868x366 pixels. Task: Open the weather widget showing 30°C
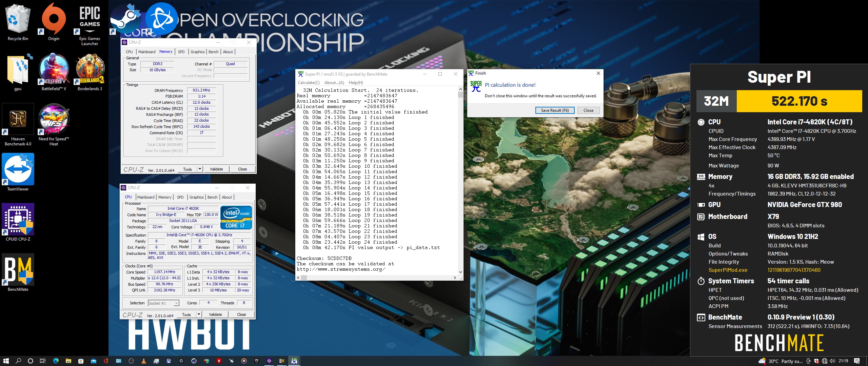(781, 361)
